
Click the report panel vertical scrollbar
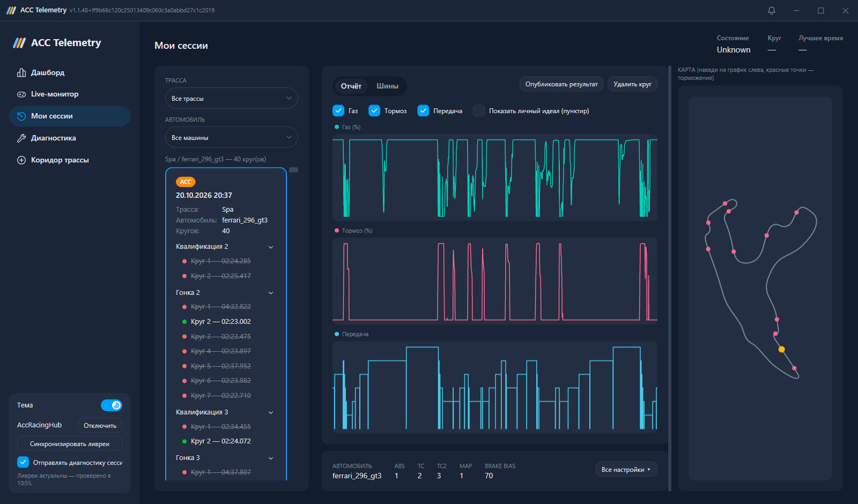670,278
